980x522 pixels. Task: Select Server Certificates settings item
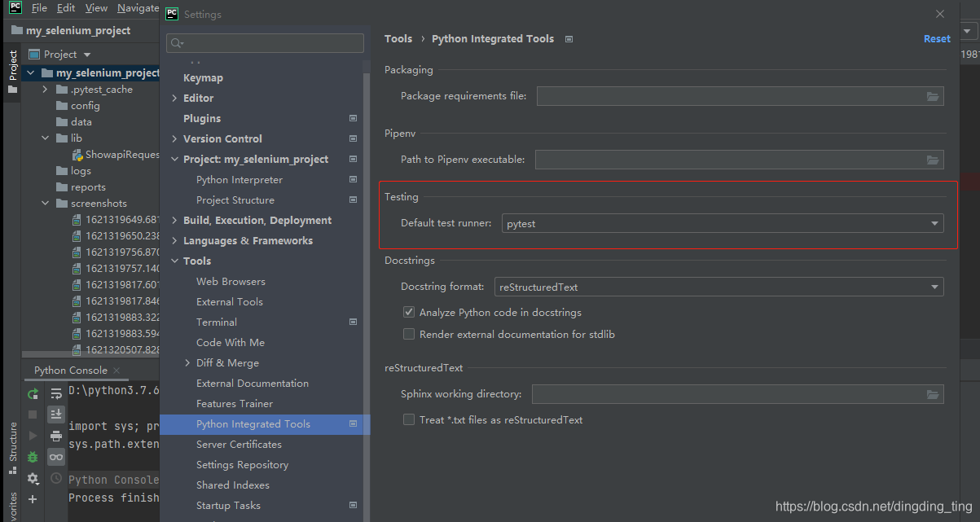click(x=239, y=444)
